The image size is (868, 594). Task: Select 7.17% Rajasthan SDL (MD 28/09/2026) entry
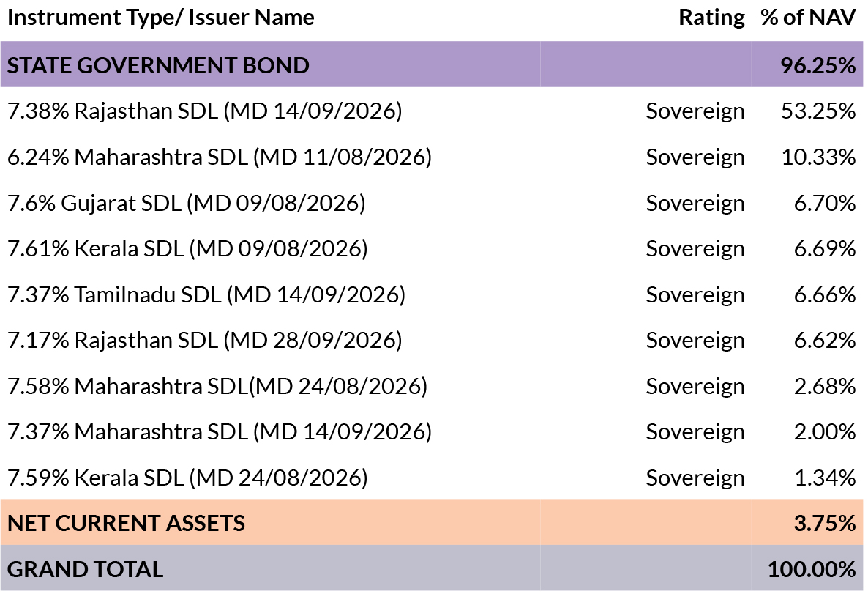[205, 341]
